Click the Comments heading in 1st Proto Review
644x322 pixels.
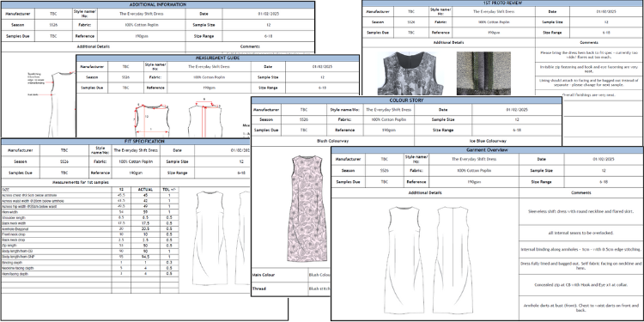point(588,43)
